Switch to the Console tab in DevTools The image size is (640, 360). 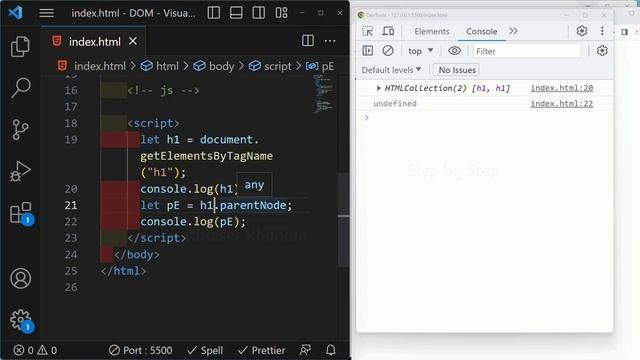coord(482,31)
